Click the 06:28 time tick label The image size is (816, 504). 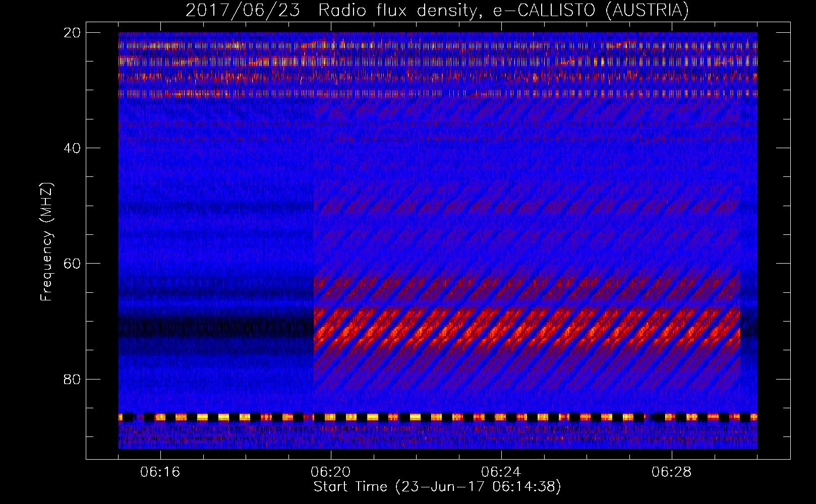(x=672, y=472)
